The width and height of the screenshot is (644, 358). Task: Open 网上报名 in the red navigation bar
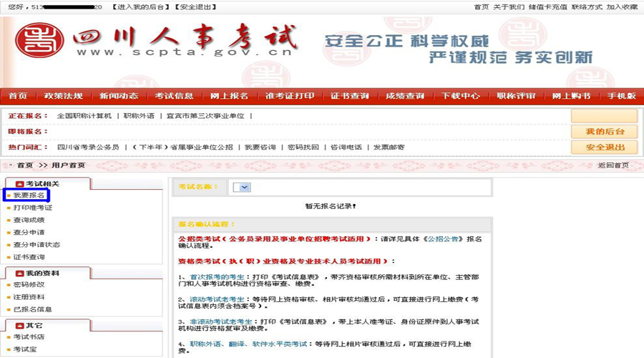[229, 96]
